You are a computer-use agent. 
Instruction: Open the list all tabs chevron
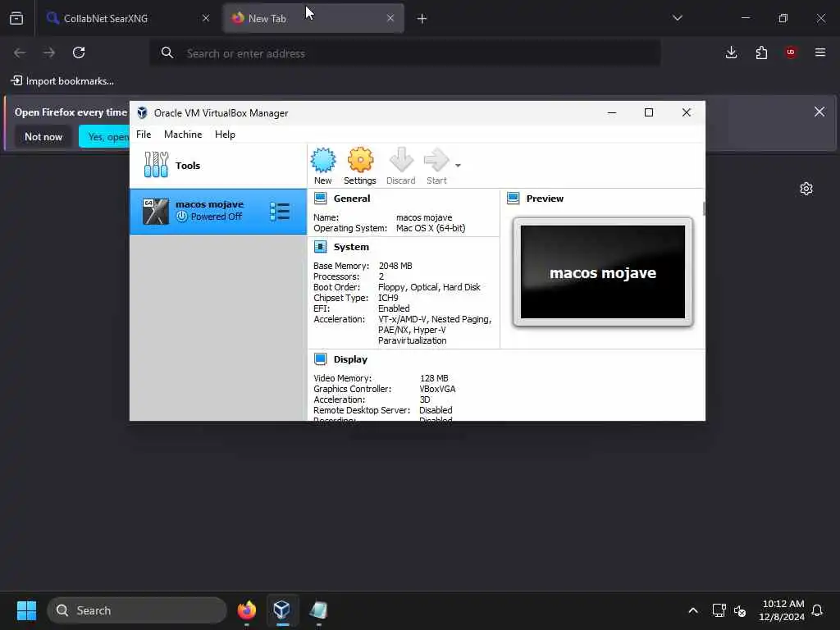pyautogui.click(x=677, y=18)
